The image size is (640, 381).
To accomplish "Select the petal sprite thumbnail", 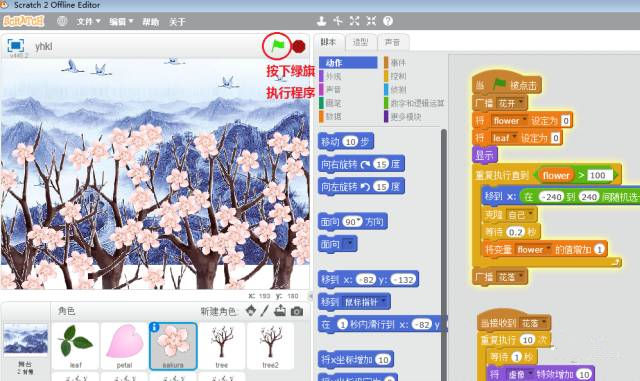I will 124,345.
